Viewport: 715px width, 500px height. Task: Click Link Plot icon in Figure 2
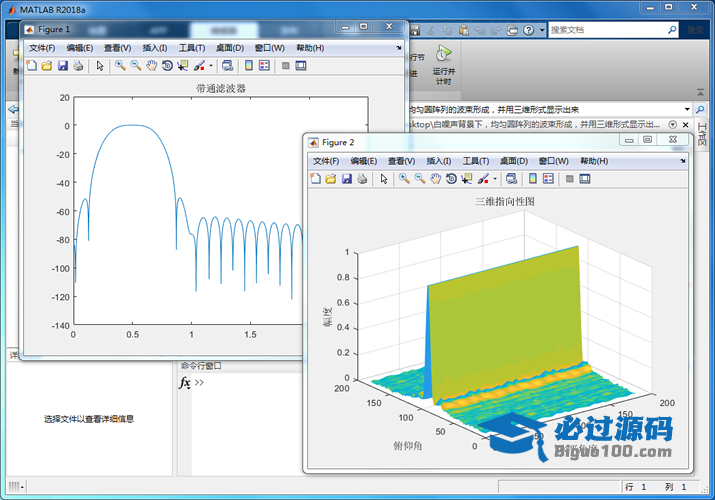(511, 179)
